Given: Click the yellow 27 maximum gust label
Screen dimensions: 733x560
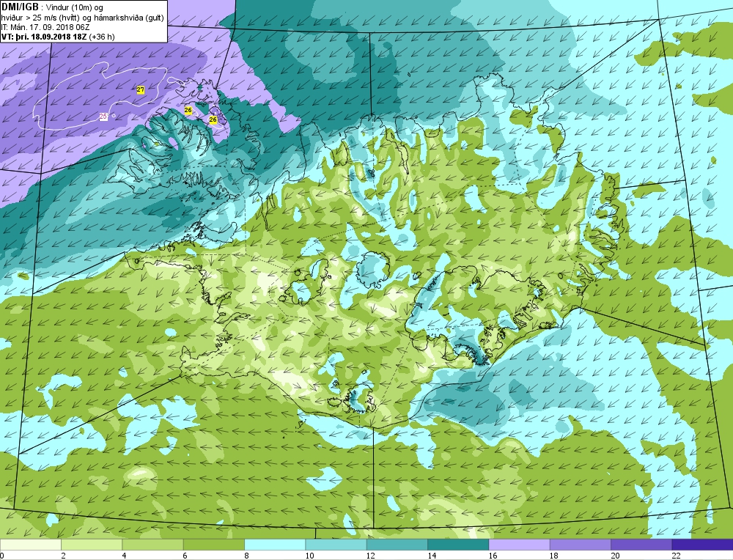Looking at the screenshot, I should coord(141,89).
